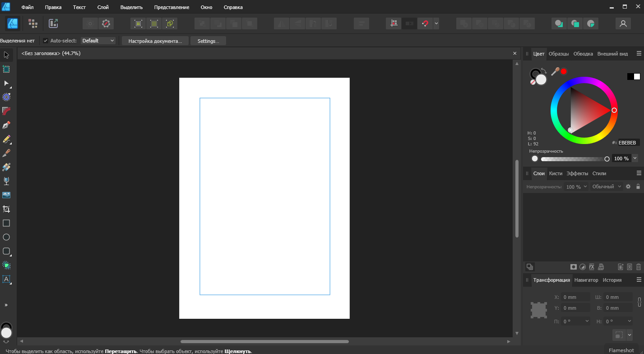Screen dimensions: 644x354
Task: Select the Corner tool
Action: tap(6, 111)
